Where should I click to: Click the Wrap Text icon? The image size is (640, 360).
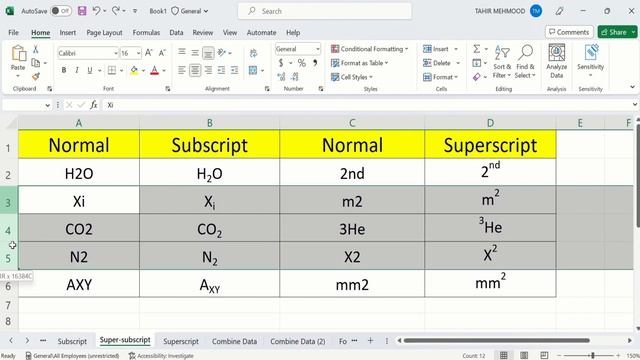(x=253, y=53)
